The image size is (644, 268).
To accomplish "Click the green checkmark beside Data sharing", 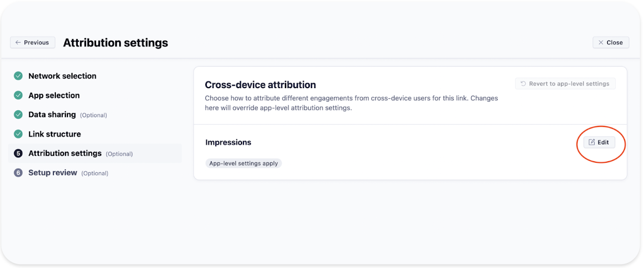I will (18, 115).
